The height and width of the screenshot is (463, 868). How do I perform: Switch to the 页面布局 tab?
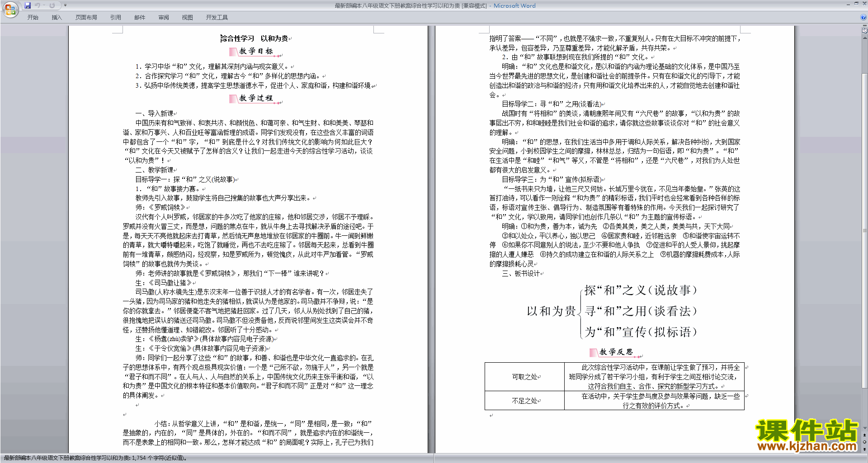pyautogui.click(x=86, y=17)
